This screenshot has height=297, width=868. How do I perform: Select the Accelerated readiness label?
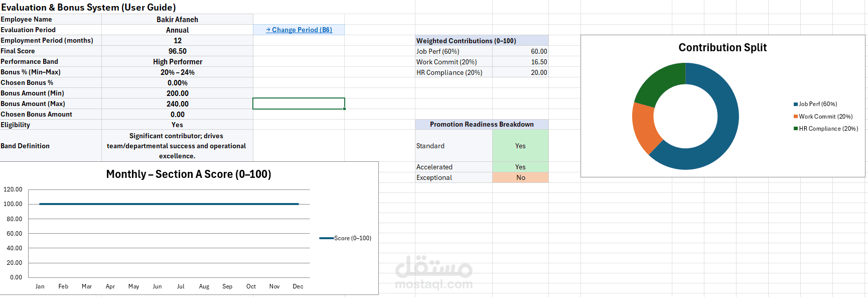pyautogui.click(x=454, y=167)
